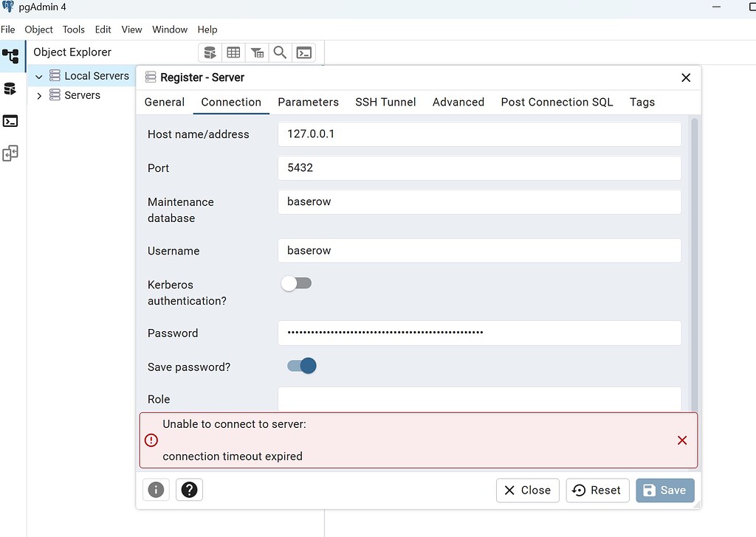Click the info icon in dialog footer
The image size is (756, 537).
(156, 489)
